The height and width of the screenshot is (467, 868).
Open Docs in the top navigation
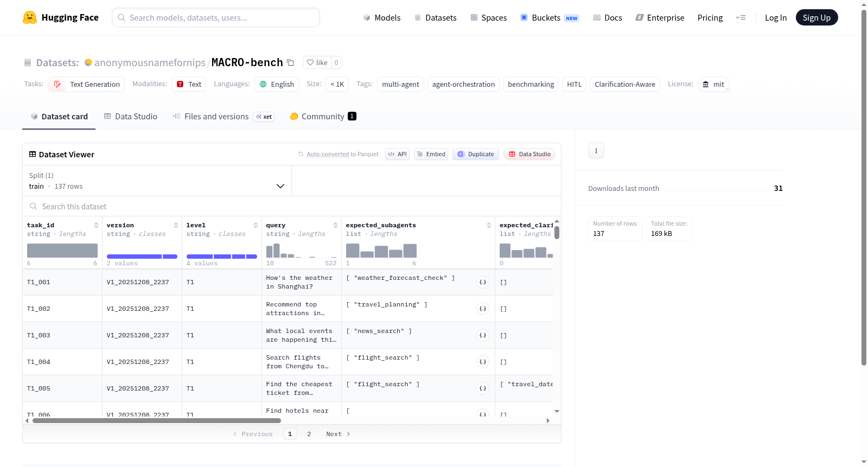point(607,17)
